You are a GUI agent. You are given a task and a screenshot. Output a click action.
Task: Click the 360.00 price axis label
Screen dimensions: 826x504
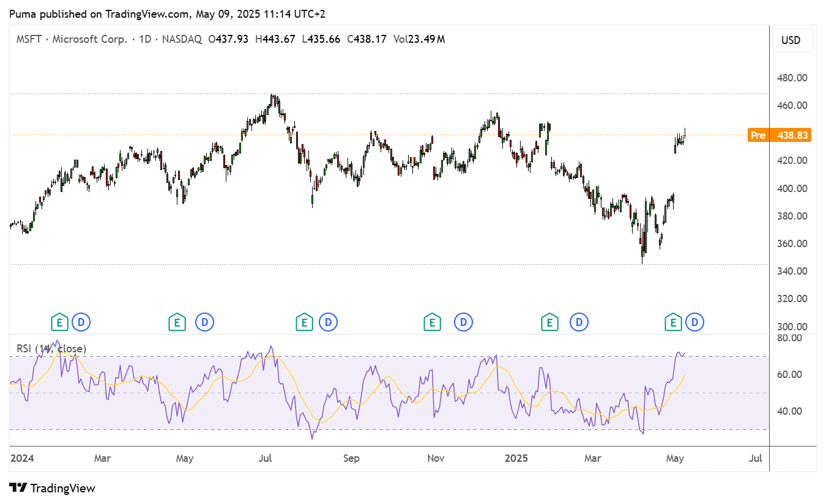(x=792, y=243)
